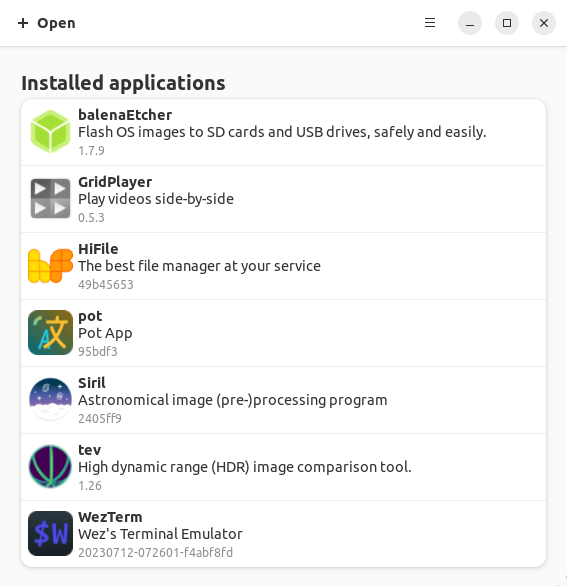The image size is (567, 586).
Task: Open the hamburger main menu
Action: pos(430,23)
